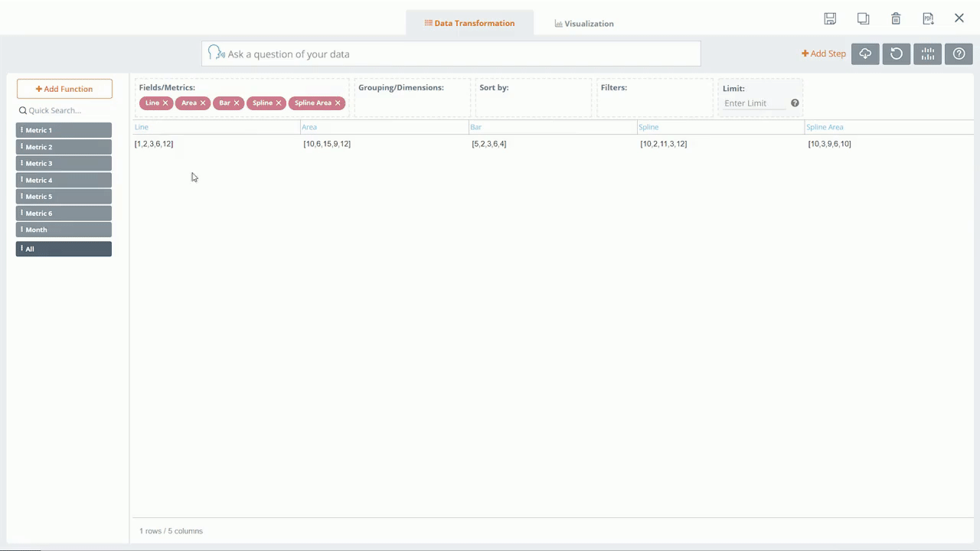Open help with the question mark button
This screenshot has height=551, width=980.
[959, 54]
